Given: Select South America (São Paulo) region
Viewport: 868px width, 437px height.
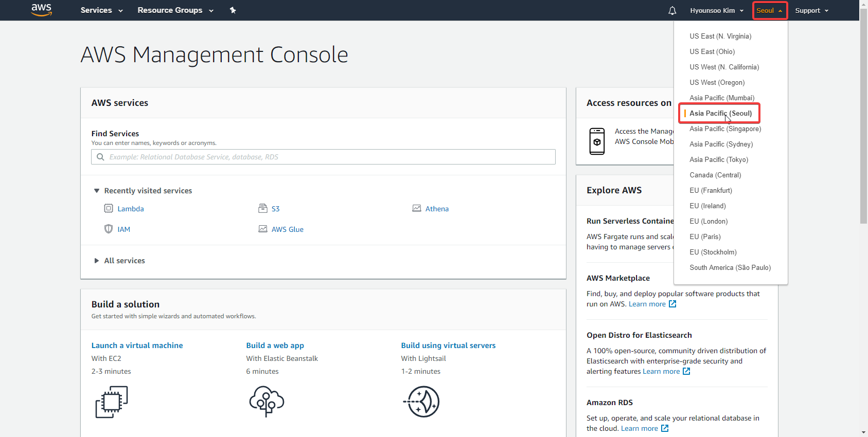Looking at the screenshot, I should 731,267.
